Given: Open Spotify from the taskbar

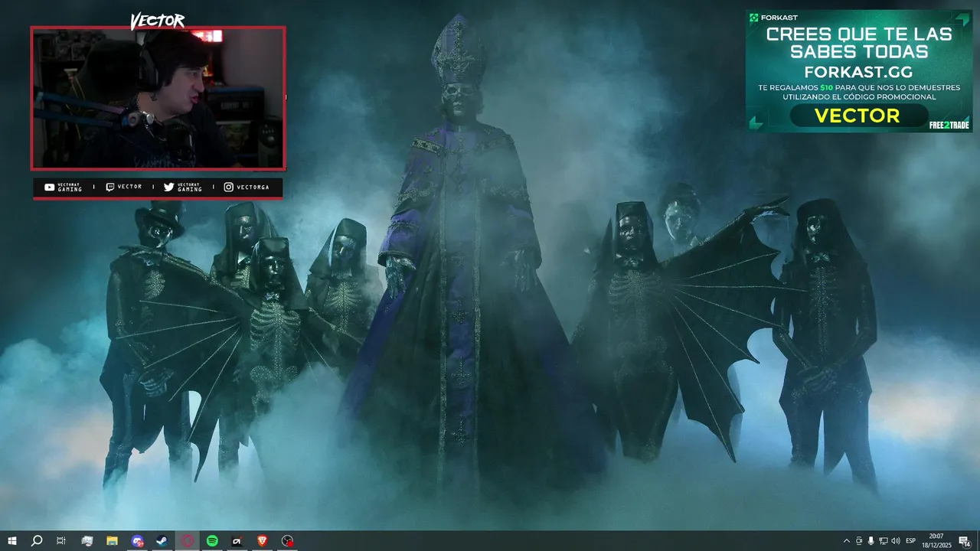Looking at the screenshot, I should click(212, 541).
